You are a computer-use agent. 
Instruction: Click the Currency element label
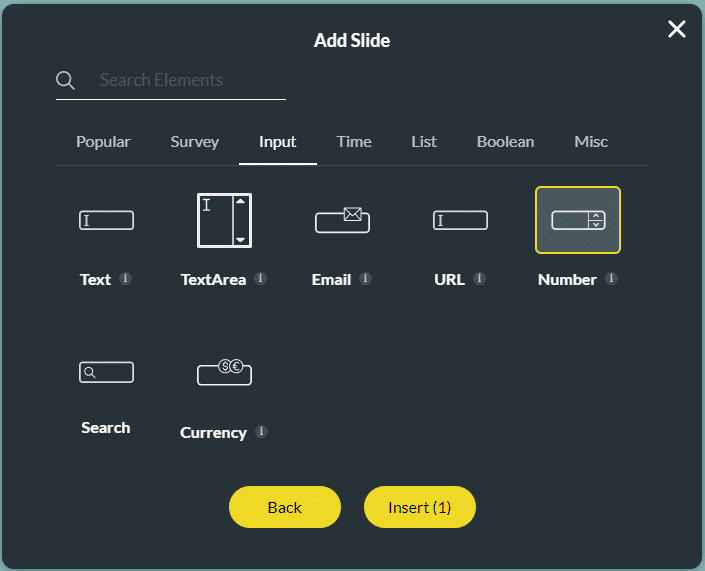pos(213,433)
